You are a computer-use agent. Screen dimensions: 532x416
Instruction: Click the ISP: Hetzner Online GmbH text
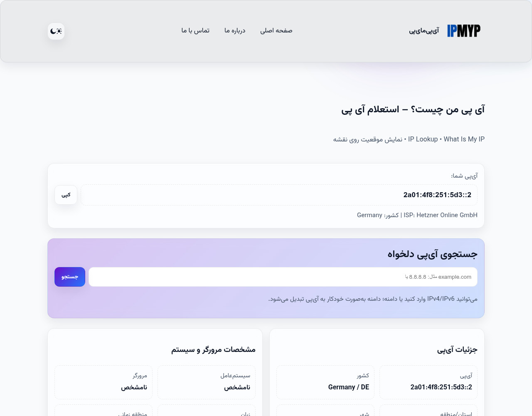[x=440, y=215]
